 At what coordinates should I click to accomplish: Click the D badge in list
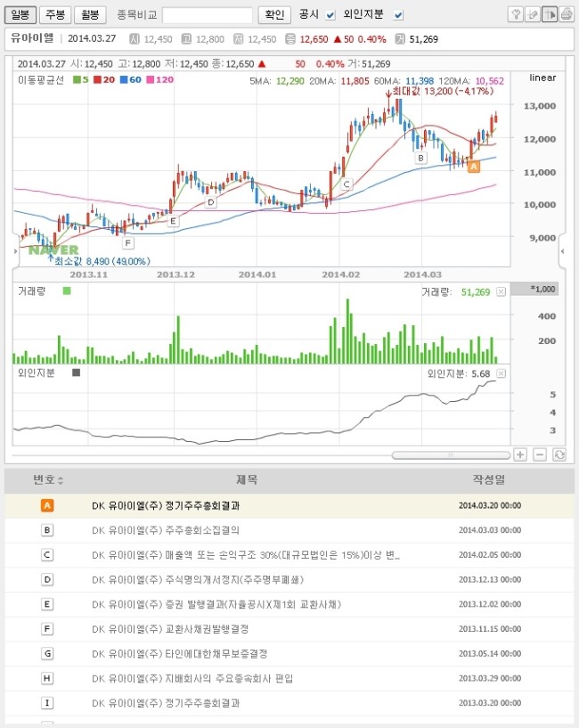(x=47, y=579)
